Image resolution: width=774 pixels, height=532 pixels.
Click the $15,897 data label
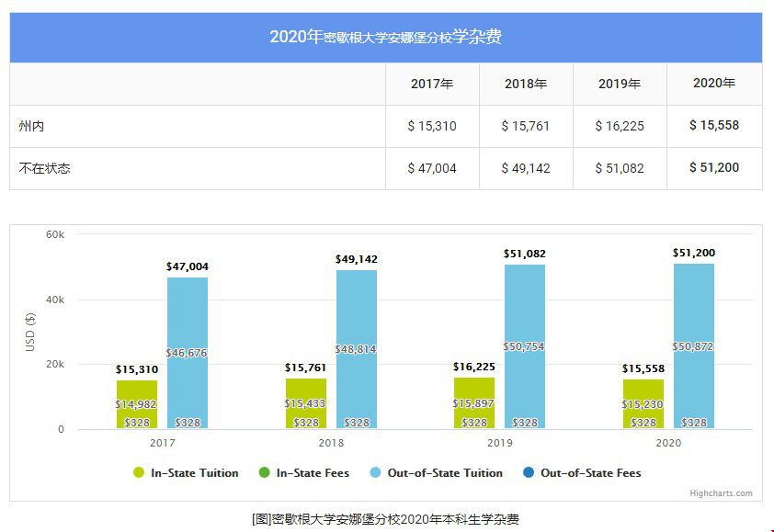(473, 403)
